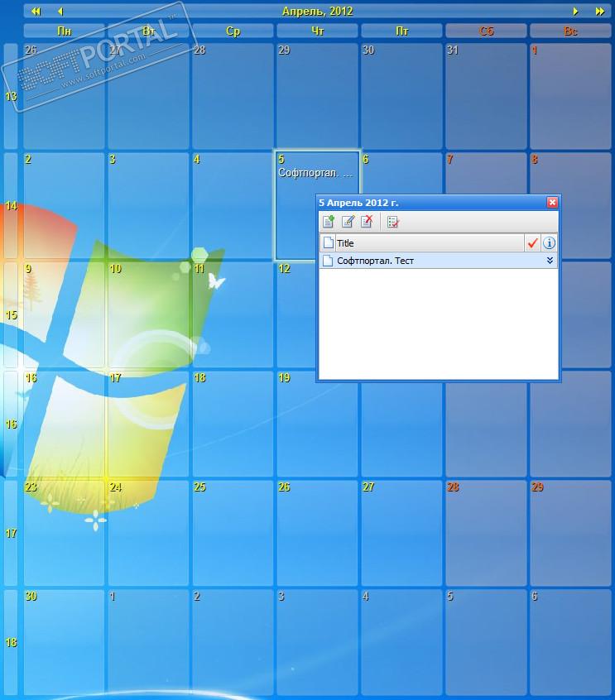Select the April 26 day cell
The image size is (615, 700).
tap(317, 533)
